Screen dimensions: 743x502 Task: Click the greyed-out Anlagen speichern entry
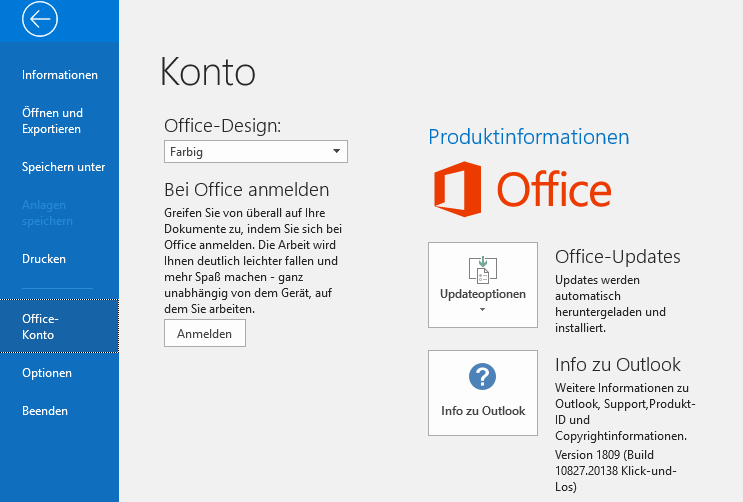[47, 213]
